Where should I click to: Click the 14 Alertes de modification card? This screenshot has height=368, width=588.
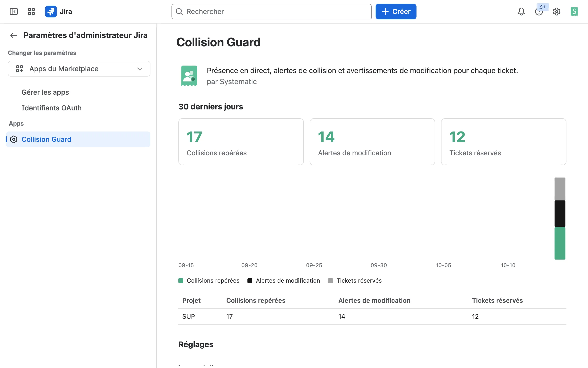click(372, 142)
